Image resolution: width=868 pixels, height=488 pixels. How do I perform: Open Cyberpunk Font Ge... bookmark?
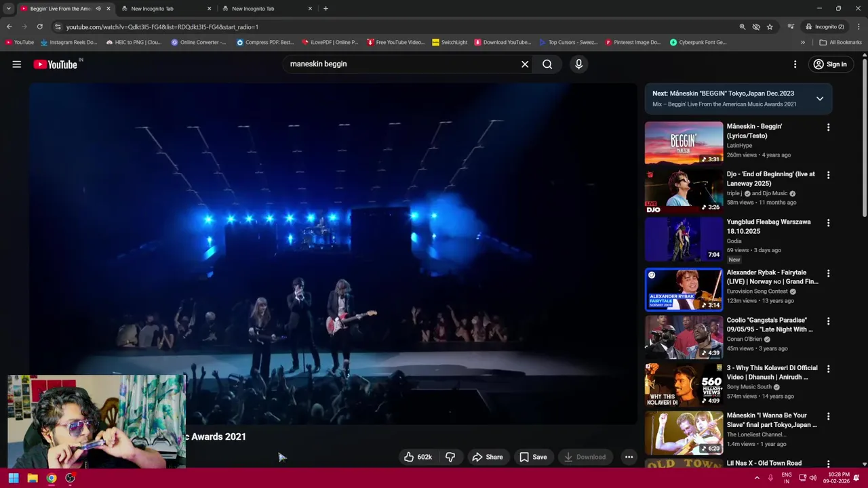[x=698, y=42]
